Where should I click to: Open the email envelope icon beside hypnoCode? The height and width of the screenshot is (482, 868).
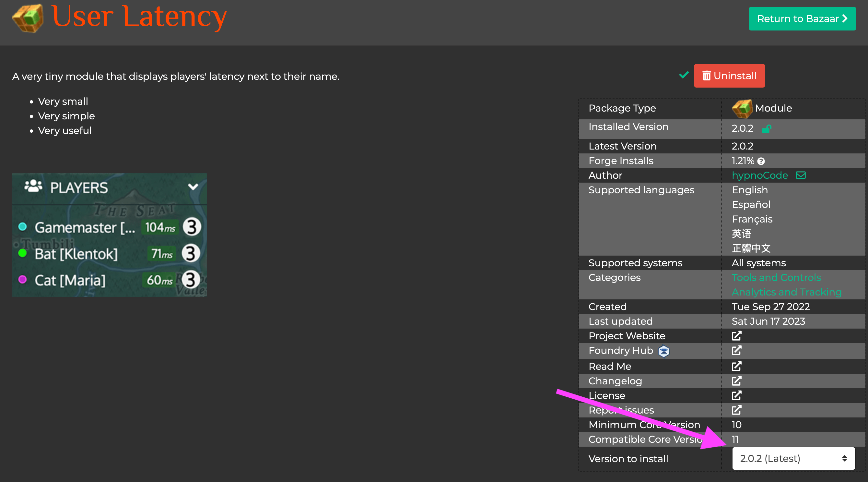(801, 175)
